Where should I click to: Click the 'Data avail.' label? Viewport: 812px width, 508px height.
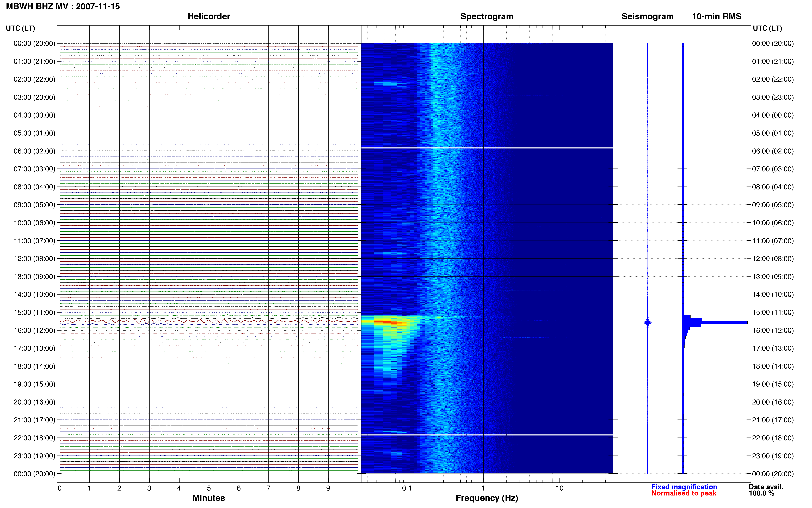click(766, 487)
